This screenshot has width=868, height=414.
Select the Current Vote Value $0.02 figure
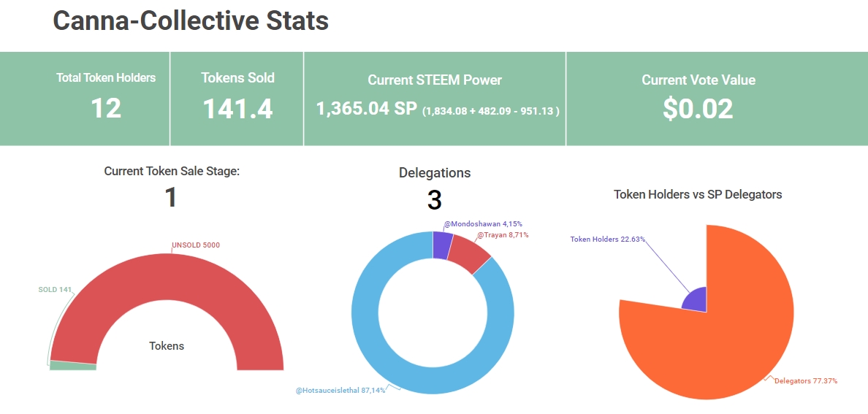pyautogui.click(x=698, y=108)
